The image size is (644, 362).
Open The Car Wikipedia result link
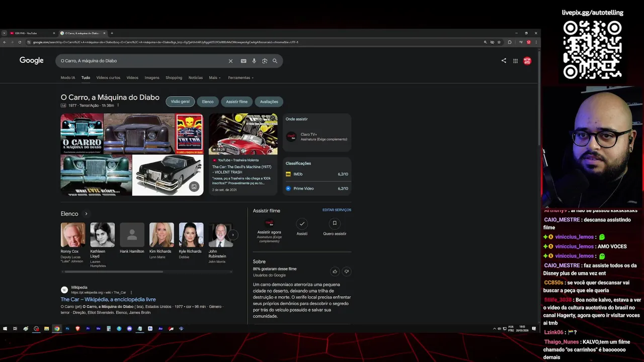[x=108, y=300]
